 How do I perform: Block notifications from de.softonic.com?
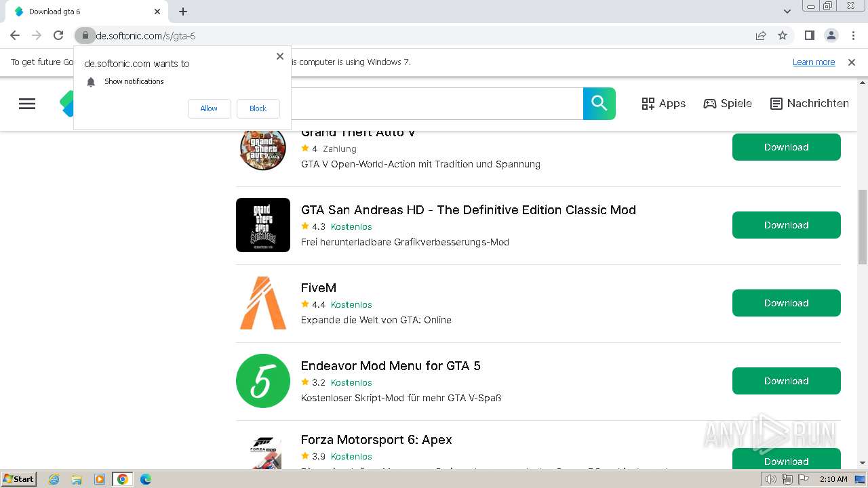[x=258, y=108]
